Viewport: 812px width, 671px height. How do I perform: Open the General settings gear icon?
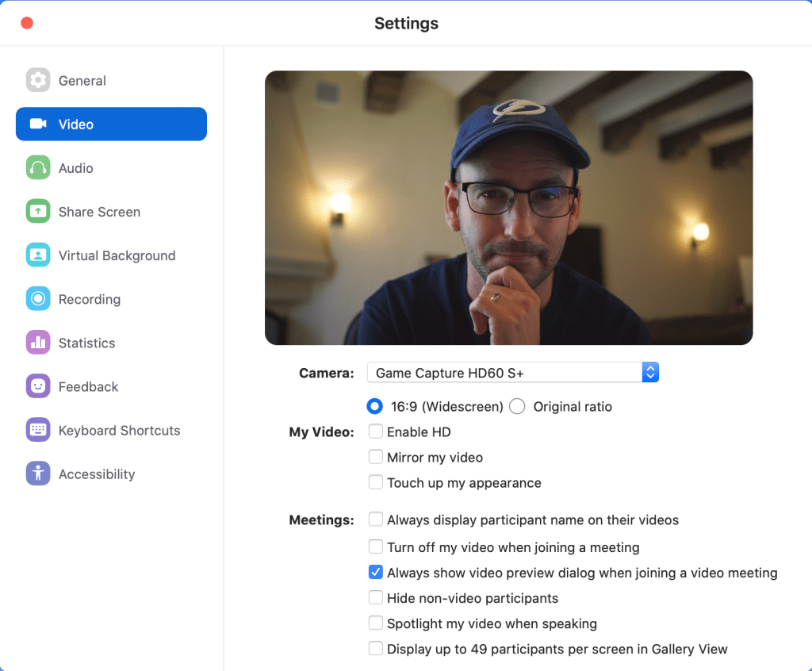click(38, 80)
